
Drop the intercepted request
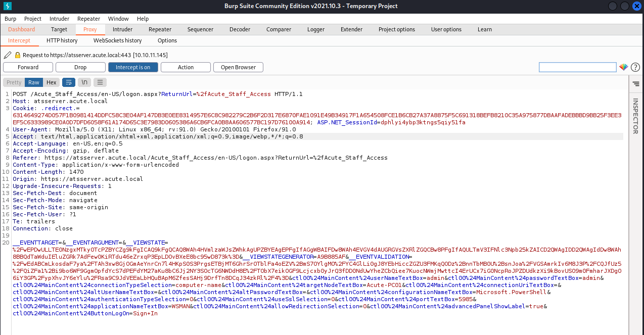(x=80, y=67)
